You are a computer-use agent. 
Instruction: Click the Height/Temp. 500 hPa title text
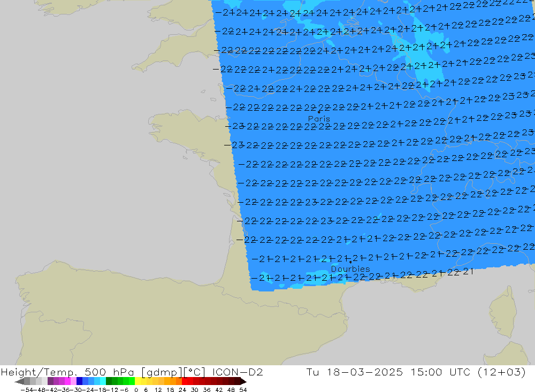(67, 372)
